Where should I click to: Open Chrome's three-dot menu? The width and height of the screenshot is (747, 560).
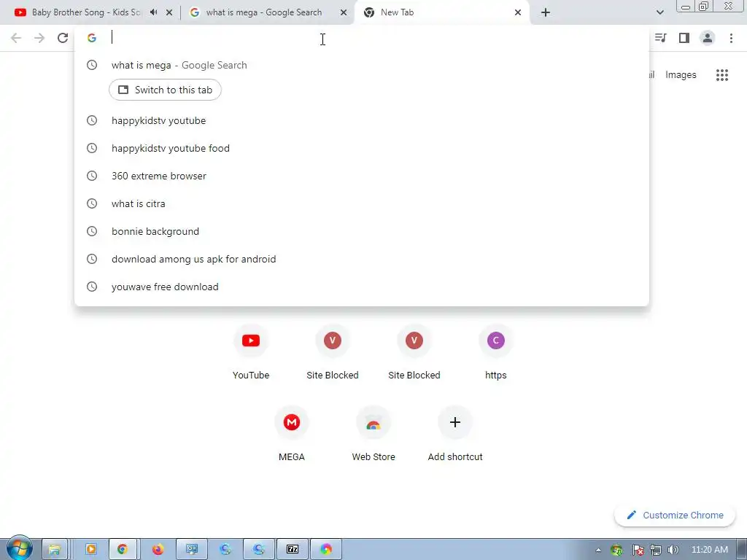(731, 38)
